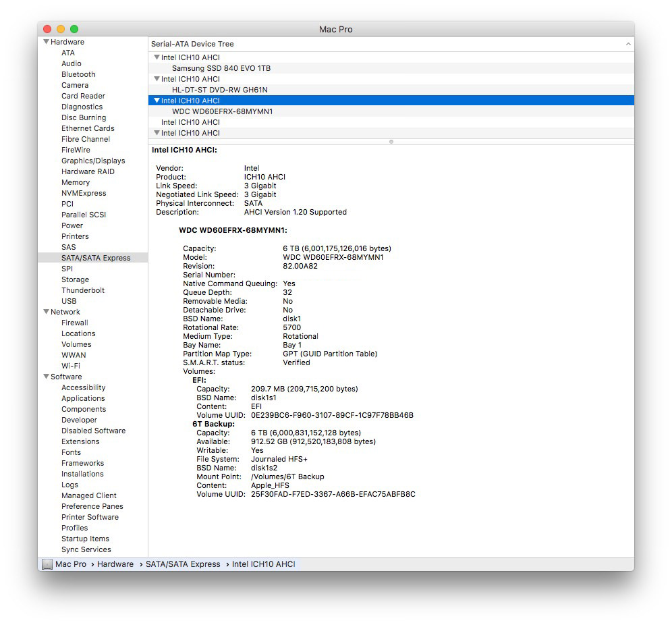Select HL-DT-ST DVD-RW GH61N row

tap(391, 90)
